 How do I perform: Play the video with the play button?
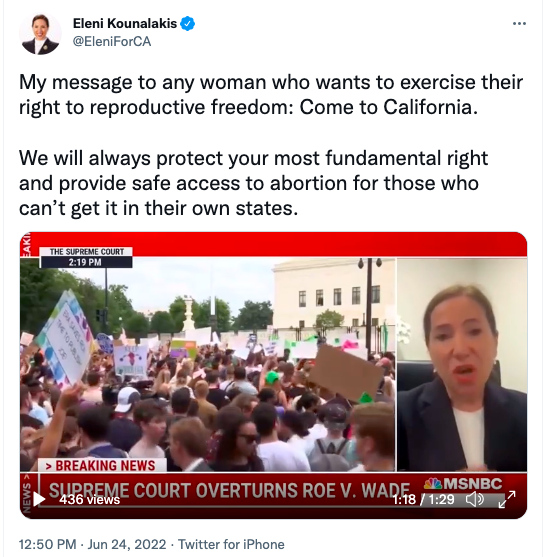pos(39,499)
